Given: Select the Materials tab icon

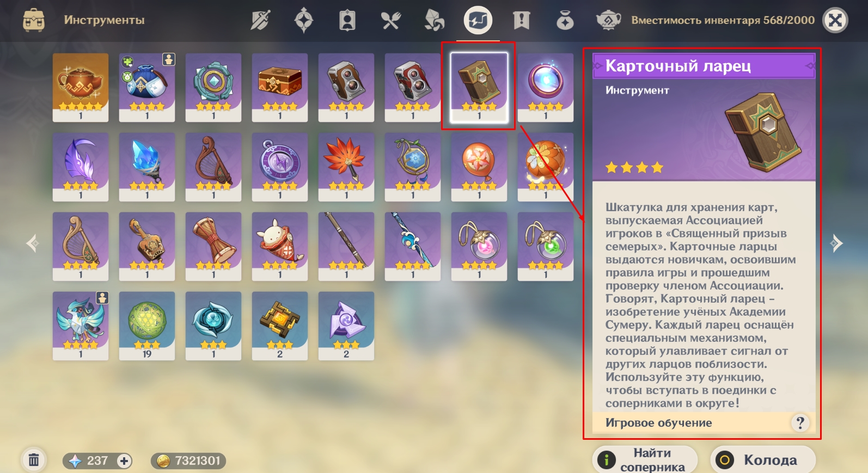Looking at the screenshot, I should tap(435, 21).
